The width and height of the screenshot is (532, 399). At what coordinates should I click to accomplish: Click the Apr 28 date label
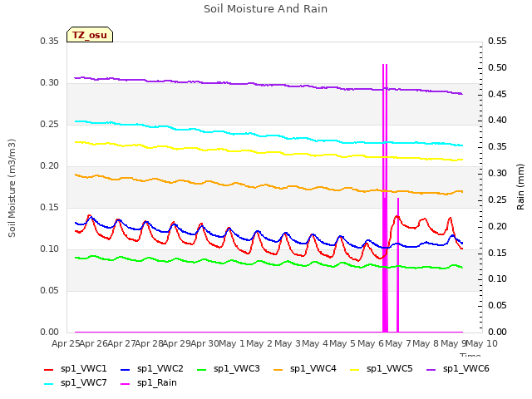click(149, 343)
